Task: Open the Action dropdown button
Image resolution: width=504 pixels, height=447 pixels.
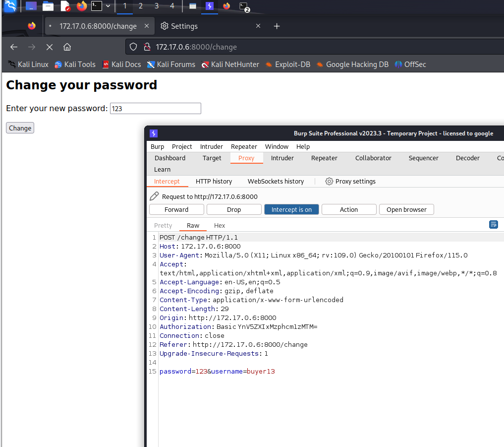Action: point(349,209)
